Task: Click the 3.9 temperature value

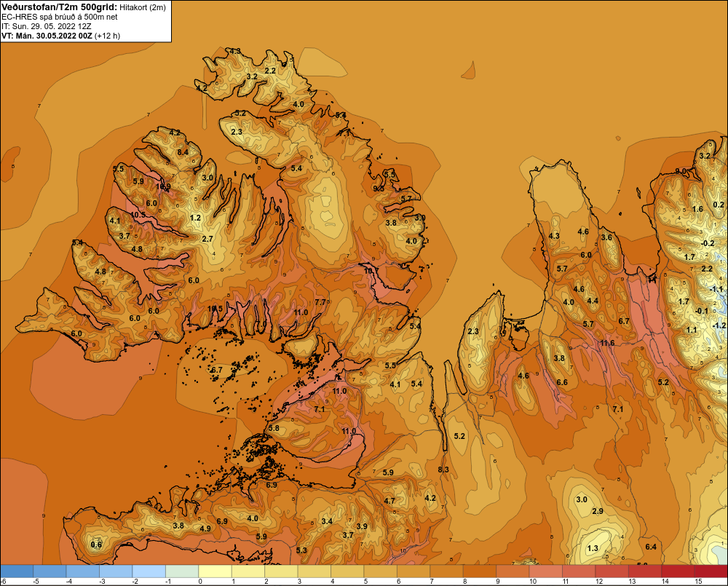Action: coord(362,526)
